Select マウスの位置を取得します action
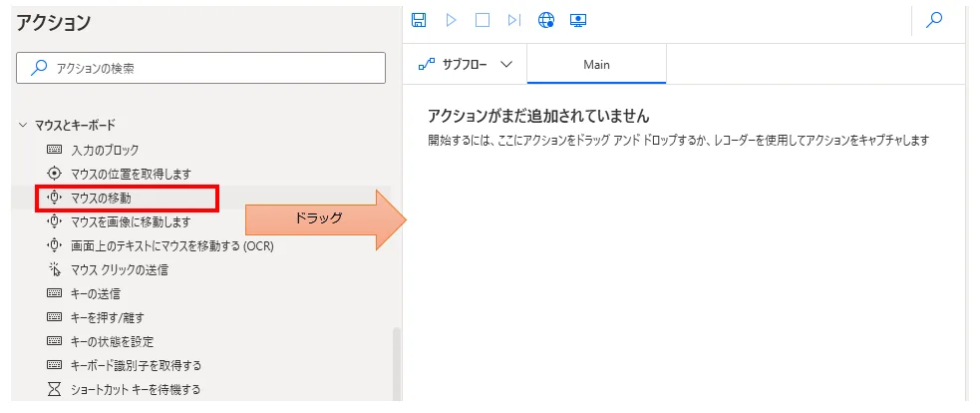This screenshot has width=980, height=413. click(130, 174)
